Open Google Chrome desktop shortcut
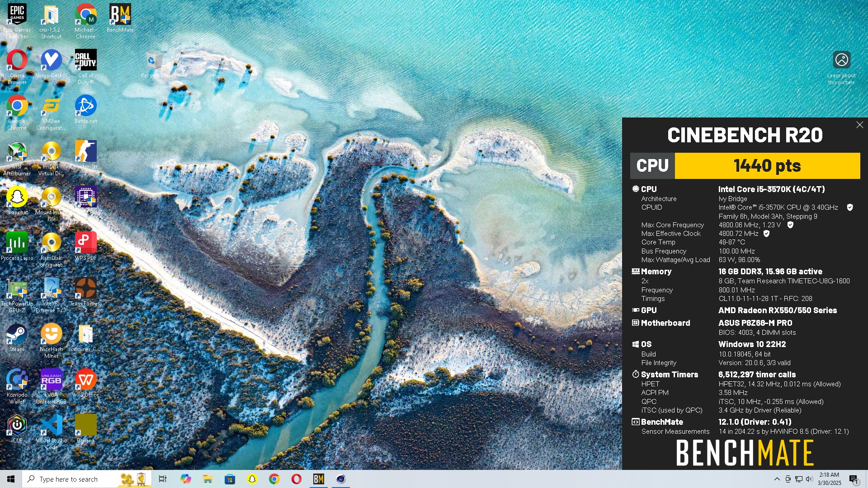Screen dimensions: 868x488 coord(17,113)
